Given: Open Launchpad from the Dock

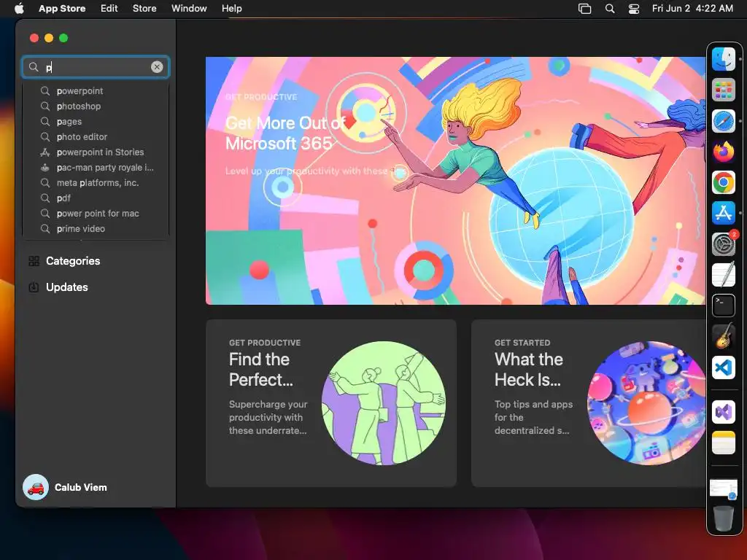Looking at the screenshot, I should pyautogui.click(x=723, y=90).
